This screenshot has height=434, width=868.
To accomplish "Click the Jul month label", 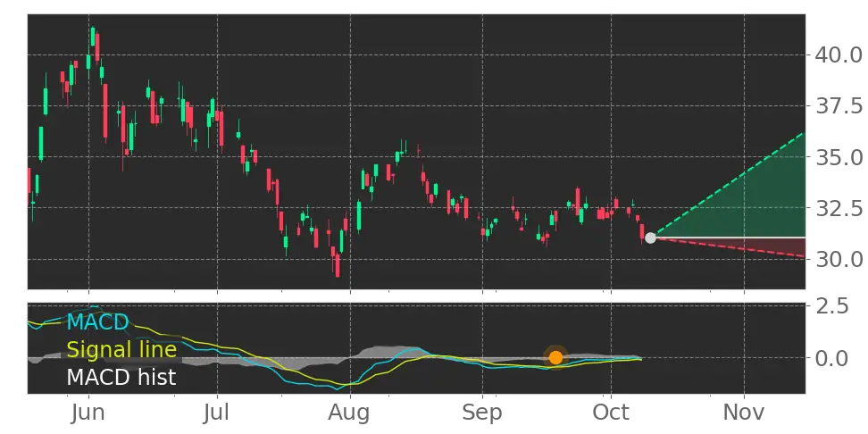I will click(217, 413).
